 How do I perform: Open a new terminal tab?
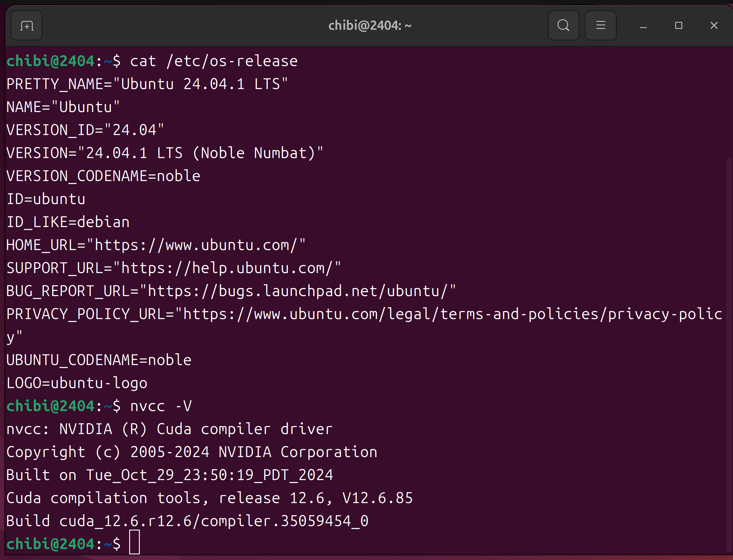[26, 25]
